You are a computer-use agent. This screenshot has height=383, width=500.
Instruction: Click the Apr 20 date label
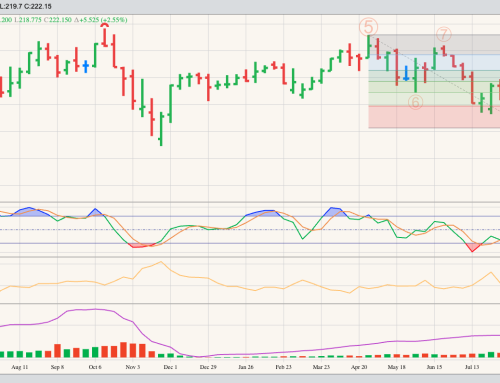[x=359, y=367]
